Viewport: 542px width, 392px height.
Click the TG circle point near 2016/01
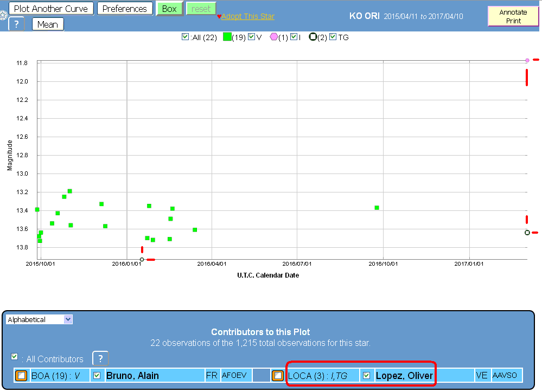(x=142, y=259)
